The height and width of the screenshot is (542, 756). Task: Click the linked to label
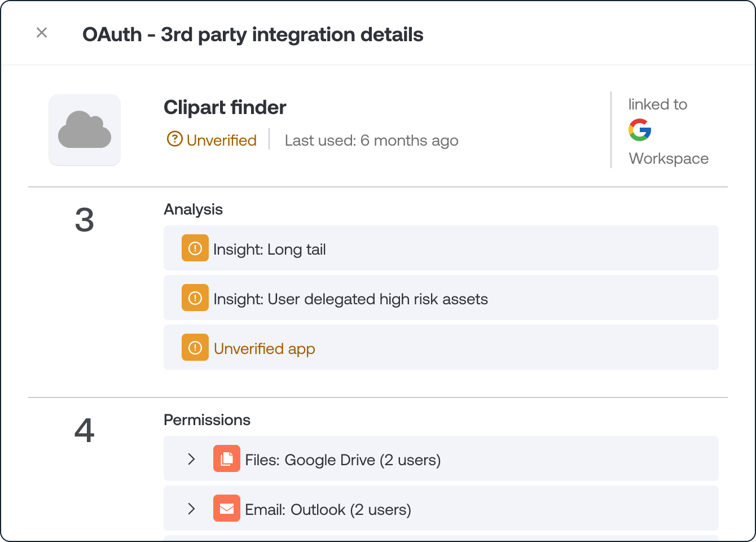click(x=658, y=104)
